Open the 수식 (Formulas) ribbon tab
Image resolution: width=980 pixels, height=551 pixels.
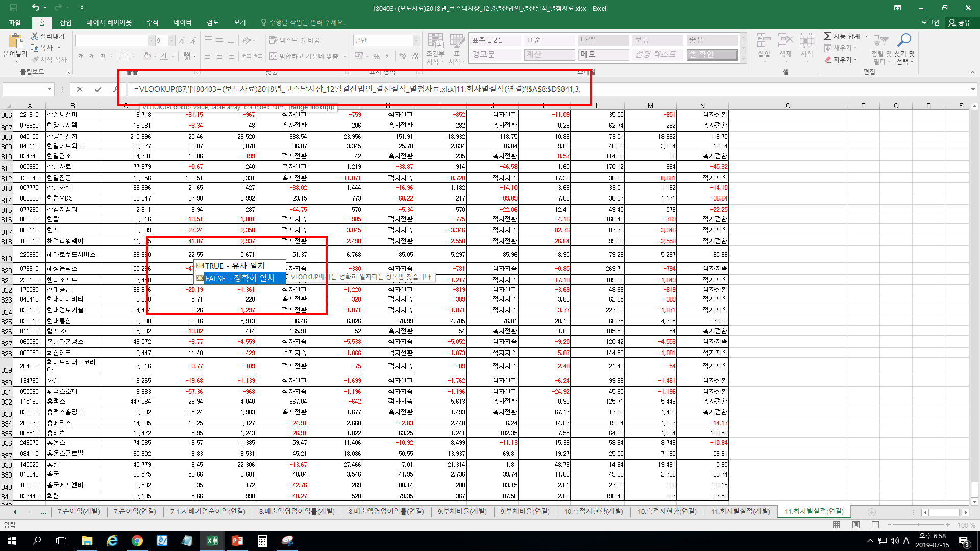point(152,22)
